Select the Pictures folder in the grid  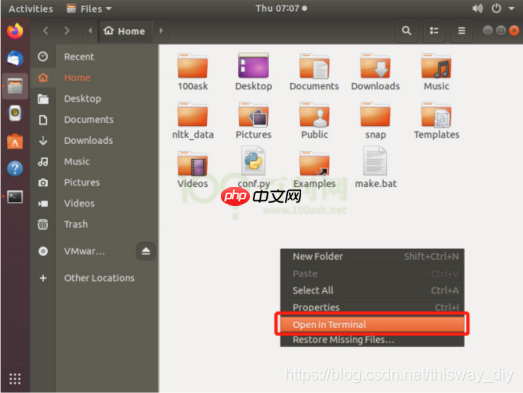pos(253,120)
